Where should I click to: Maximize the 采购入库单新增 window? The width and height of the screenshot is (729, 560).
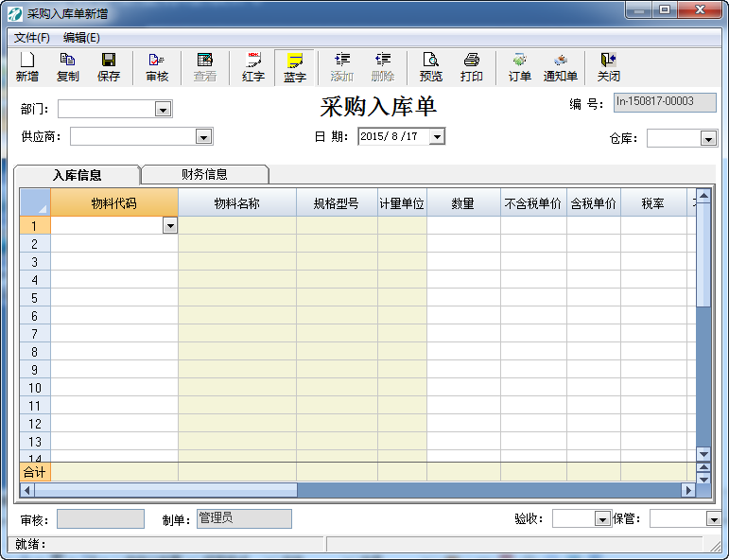pos(665,9)
